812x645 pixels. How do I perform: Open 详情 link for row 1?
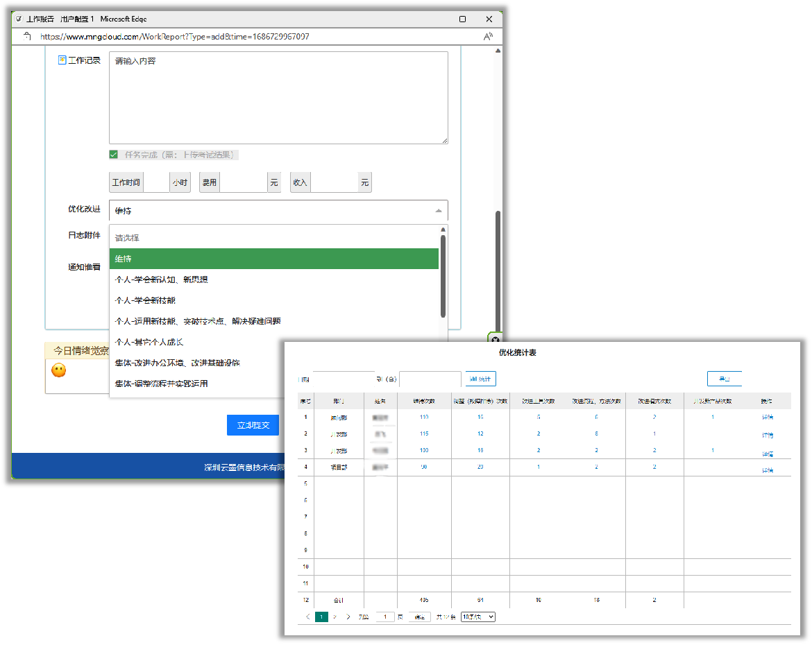pos(767,418)
